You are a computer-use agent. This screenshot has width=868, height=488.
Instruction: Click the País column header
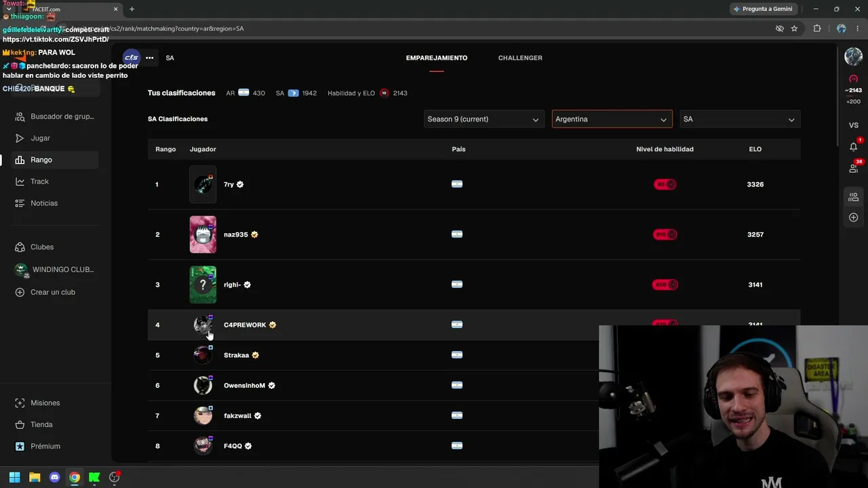[x=458, y=149]
